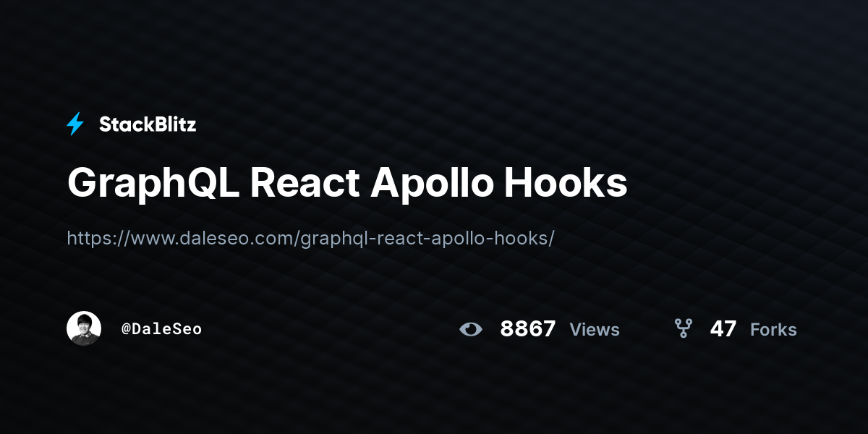
Task: Click the eye views icon
Action: click(471, 330)
